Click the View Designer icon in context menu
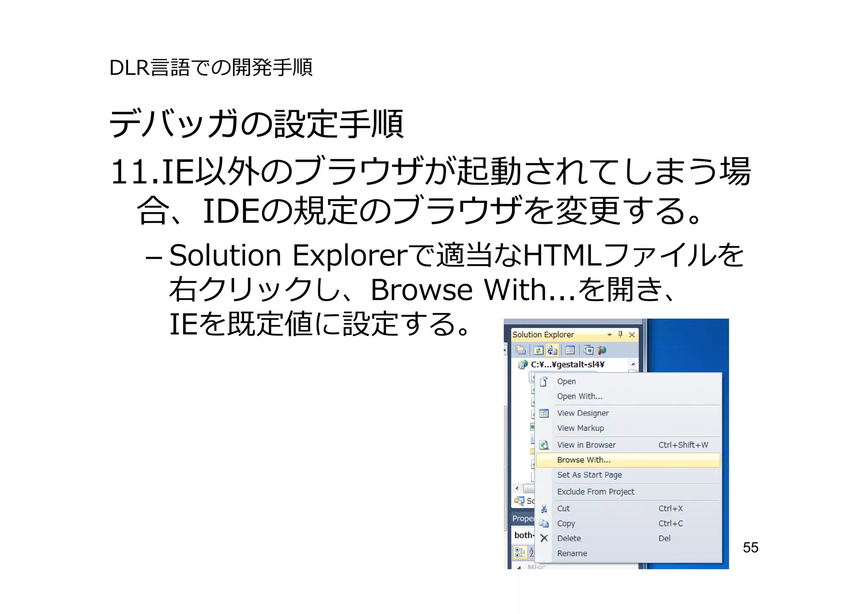 point(544,413)
